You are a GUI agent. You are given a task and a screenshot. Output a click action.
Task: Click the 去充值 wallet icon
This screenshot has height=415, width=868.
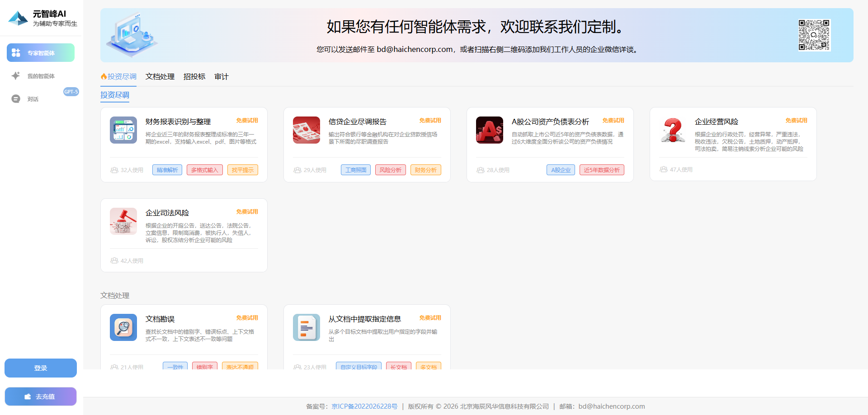tap(28, 396)
